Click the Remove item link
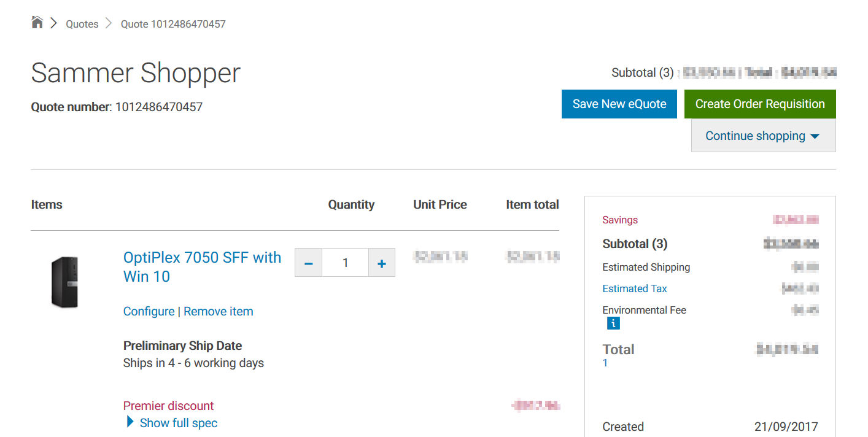 tap(219, 311)
